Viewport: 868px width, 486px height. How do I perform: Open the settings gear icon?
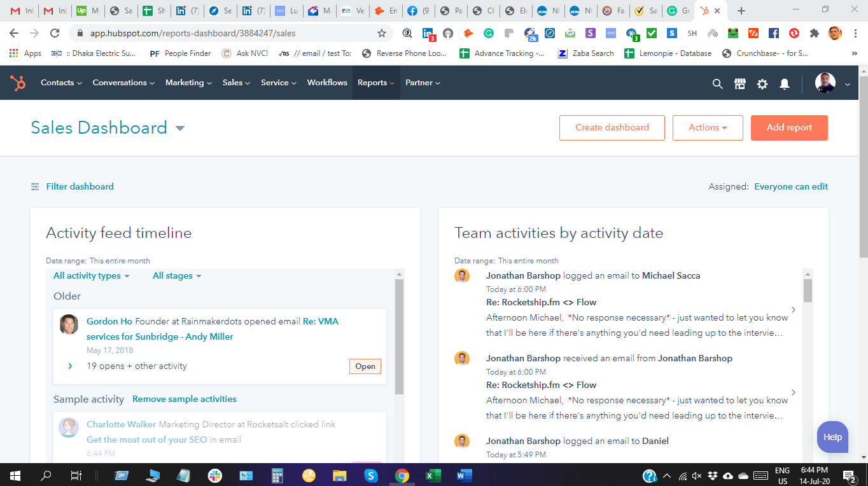pyautogui.click(x=762, y=83)
